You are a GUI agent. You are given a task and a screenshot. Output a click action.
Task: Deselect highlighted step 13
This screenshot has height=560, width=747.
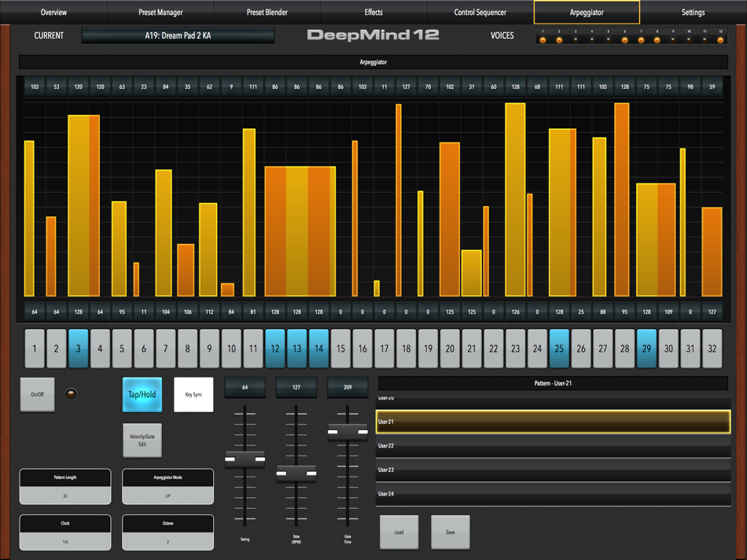[x=297, y=347]
